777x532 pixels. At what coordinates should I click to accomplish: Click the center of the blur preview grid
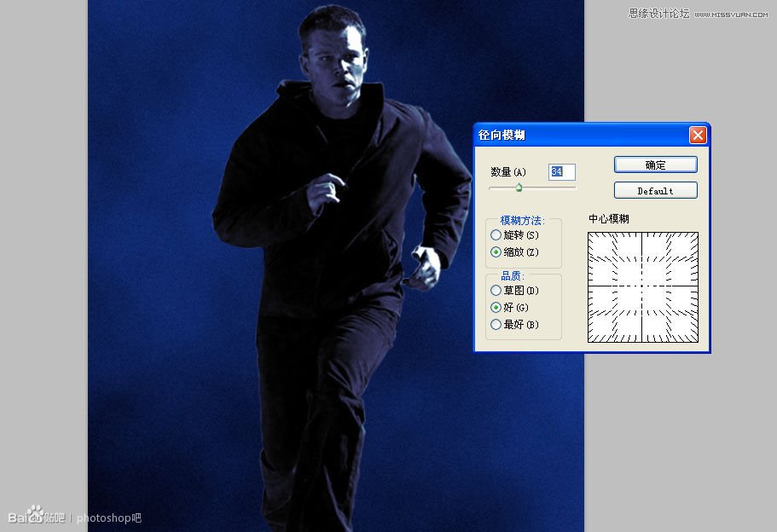pyautogui.click(x=641, y=289)
